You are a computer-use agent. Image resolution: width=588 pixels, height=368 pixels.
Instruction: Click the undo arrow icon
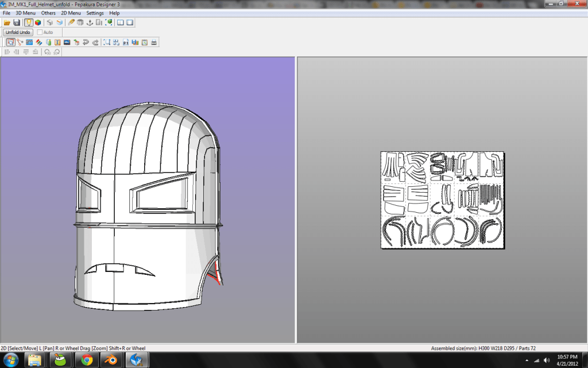(x=86, y=43)
